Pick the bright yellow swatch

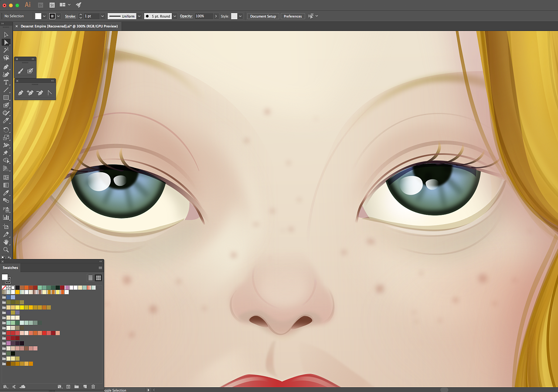tap(22, 307)
